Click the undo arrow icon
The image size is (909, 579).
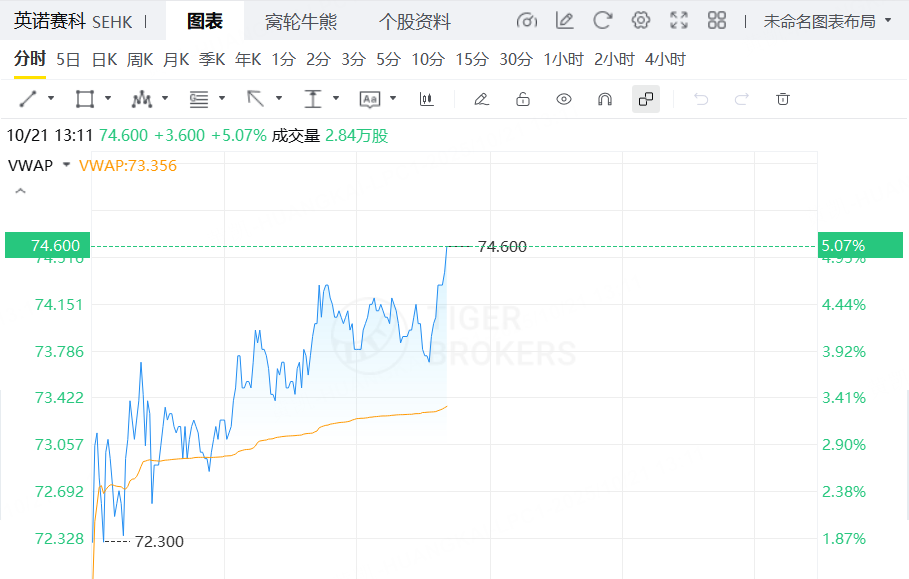point(701,99)
